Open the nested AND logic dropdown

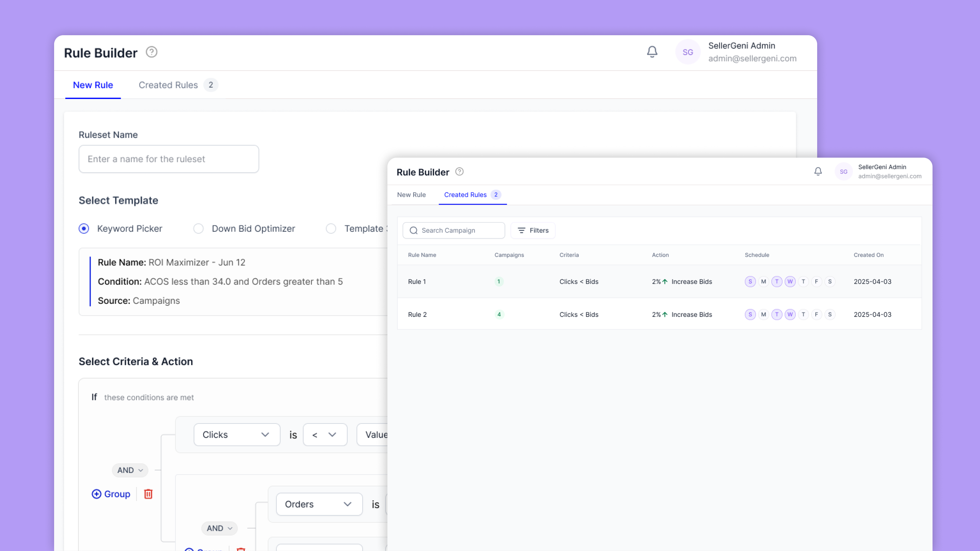click(x=219, y=528)
